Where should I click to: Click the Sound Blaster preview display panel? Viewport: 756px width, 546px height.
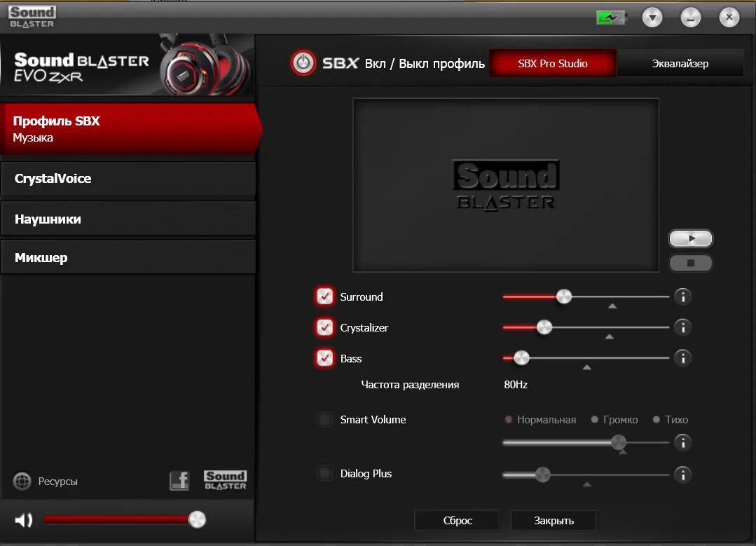click(x=506, y=185)
